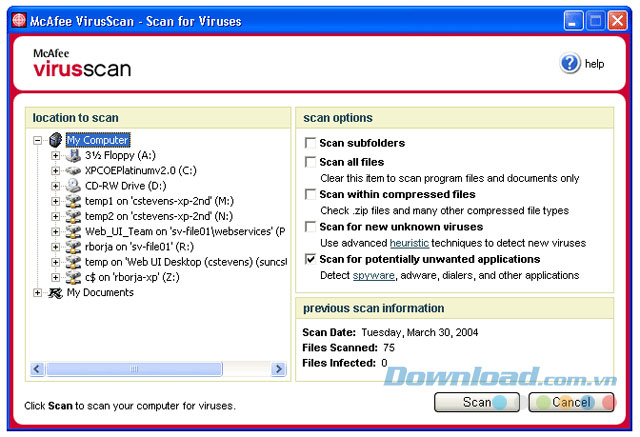This screenshot has width=640, height=437.
Task: Click the My Computer icon in tree
Action: 56,140
